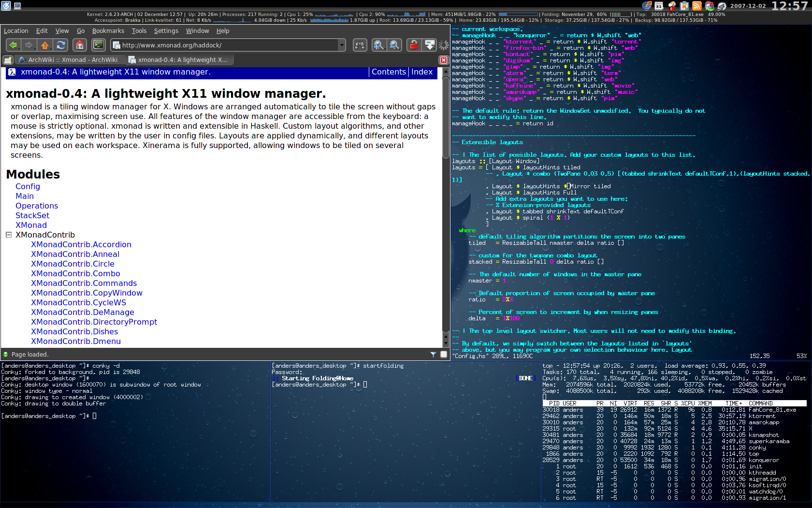The image size is (812, 508).
Task: Open the Operations module link
Action: pyautogui.click(x=37, y=206)
